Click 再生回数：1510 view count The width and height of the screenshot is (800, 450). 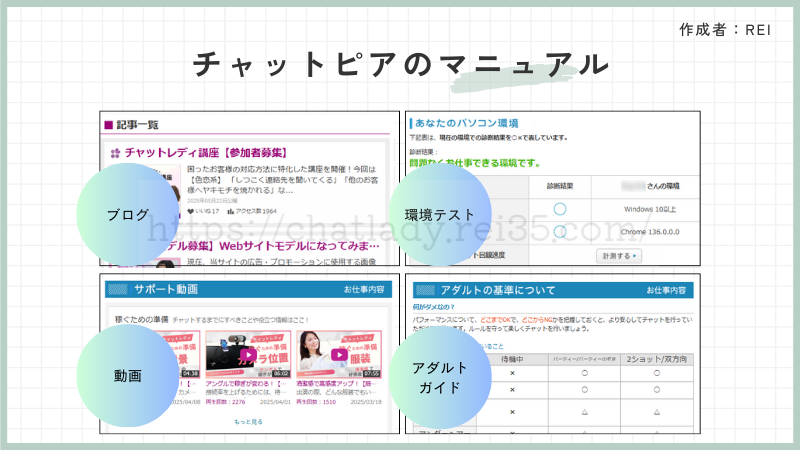pos(316,402)
